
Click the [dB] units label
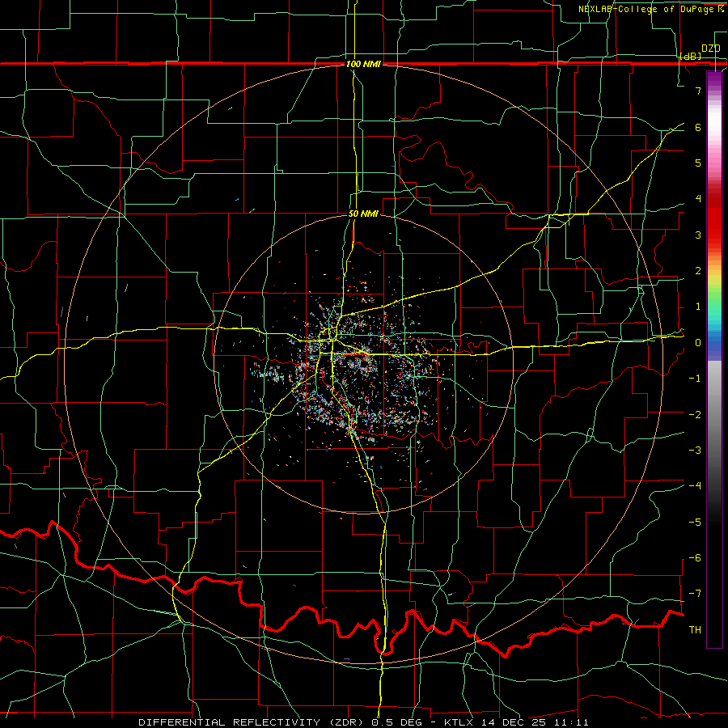tap(691, 56)
